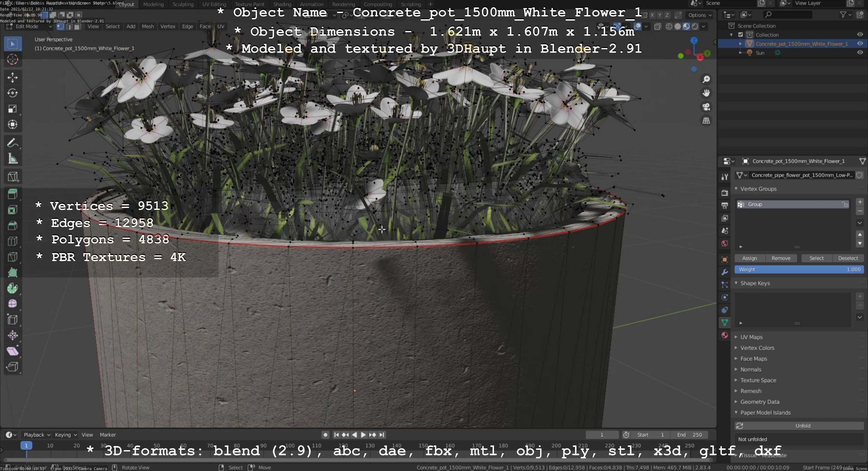Open the Vertex menu

pos(168,27)
